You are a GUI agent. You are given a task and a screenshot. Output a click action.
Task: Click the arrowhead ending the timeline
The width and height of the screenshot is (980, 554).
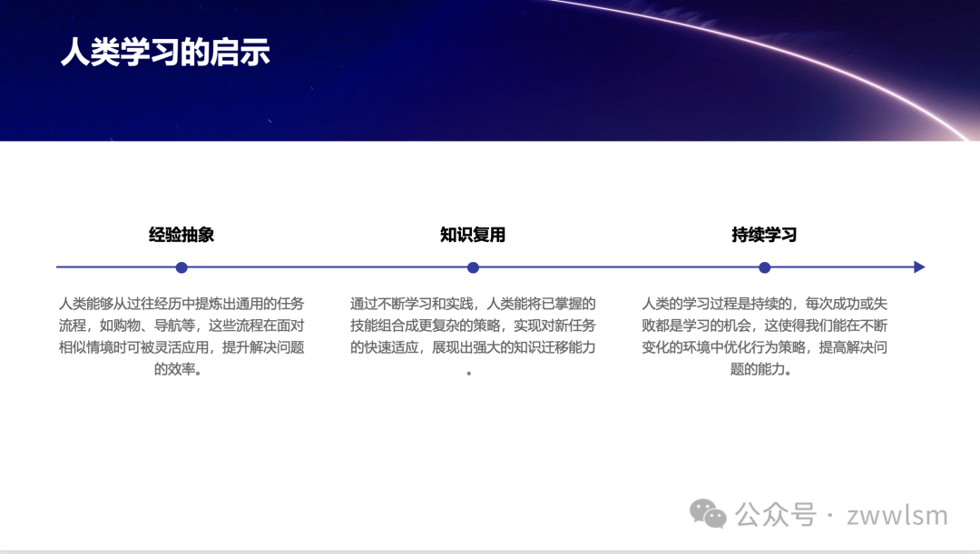point(918,267)
